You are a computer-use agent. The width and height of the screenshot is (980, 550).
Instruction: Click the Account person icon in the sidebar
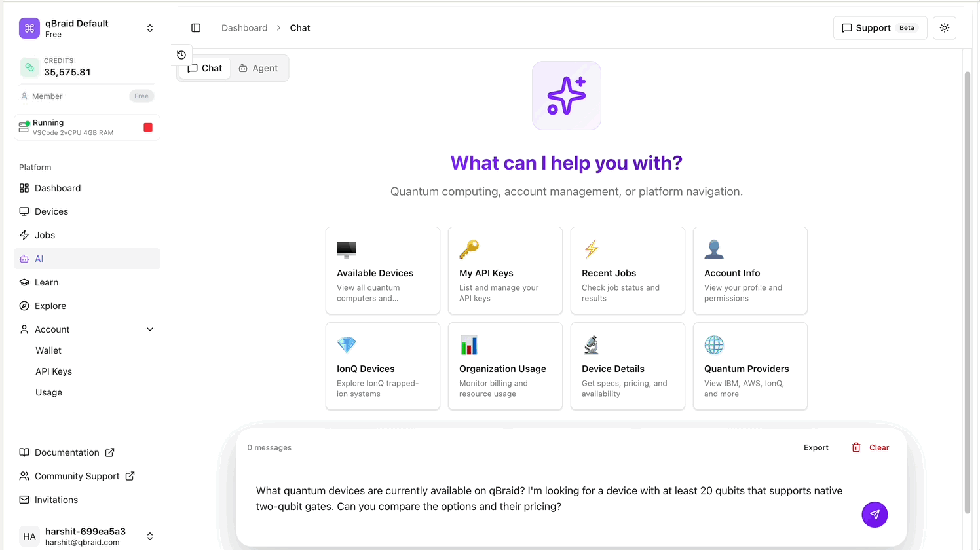pyautogui.click(x=24, y=329)
